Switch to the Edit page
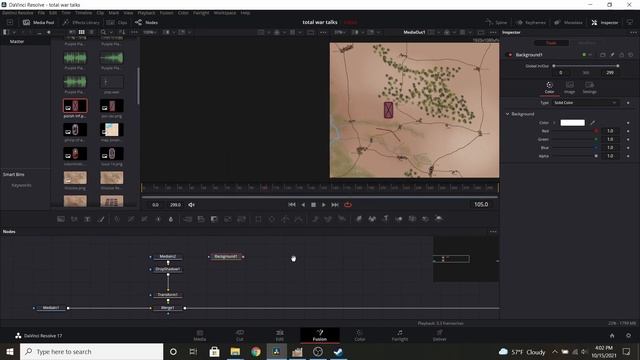Viewport: 640px width, 360px height. (x=280, y=335)
